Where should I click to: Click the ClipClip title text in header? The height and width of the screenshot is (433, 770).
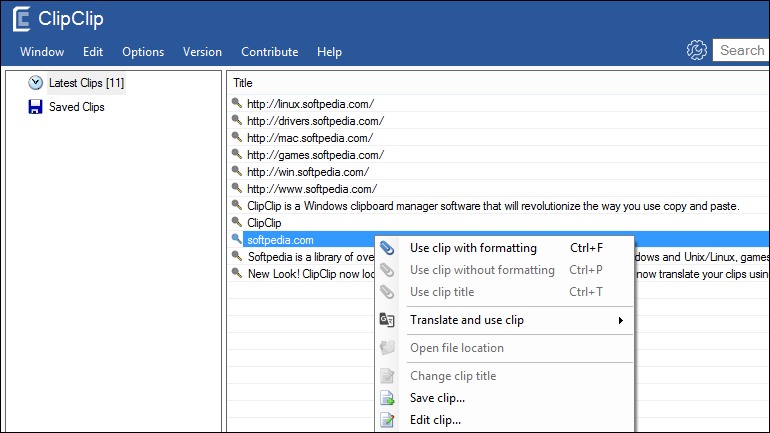click(71, 19)
